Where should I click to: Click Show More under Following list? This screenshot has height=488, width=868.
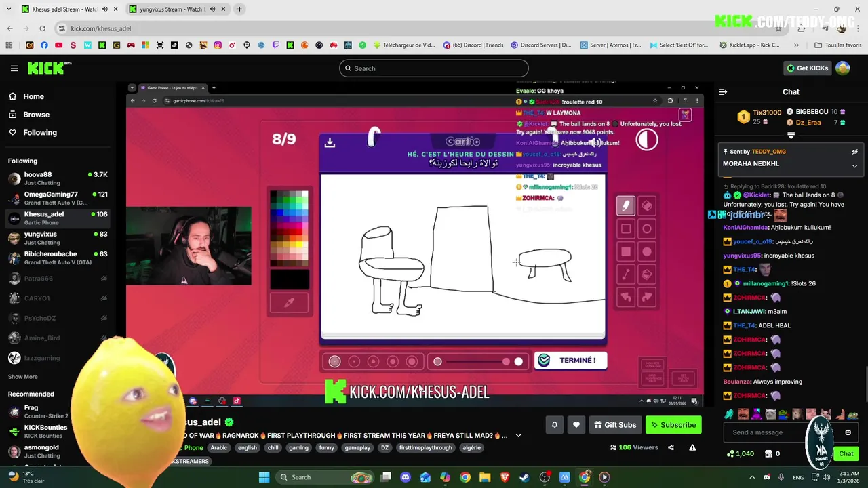(23, 377)
